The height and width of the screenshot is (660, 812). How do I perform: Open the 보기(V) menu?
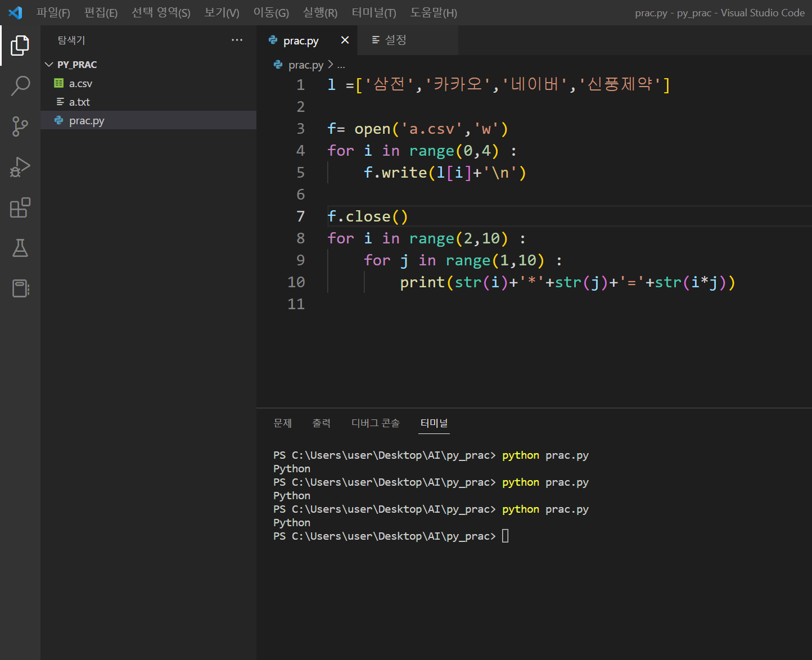[x=222, y=12]
